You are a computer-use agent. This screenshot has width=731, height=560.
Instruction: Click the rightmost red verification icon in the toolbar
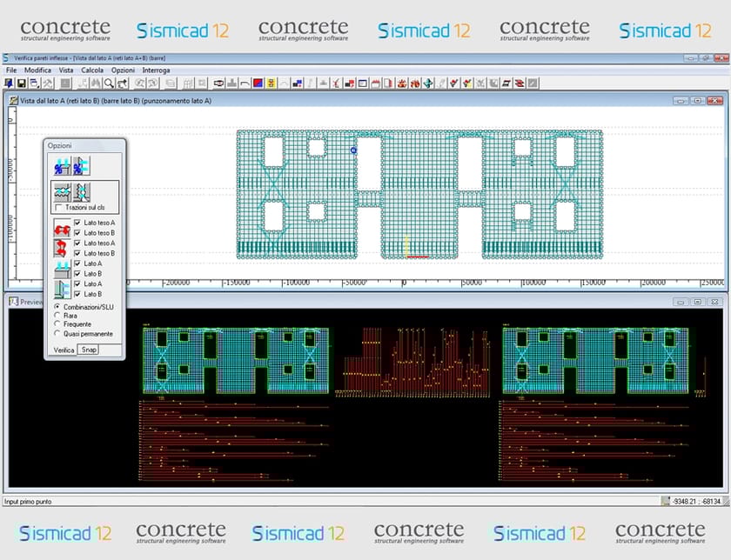coord(520,83)
